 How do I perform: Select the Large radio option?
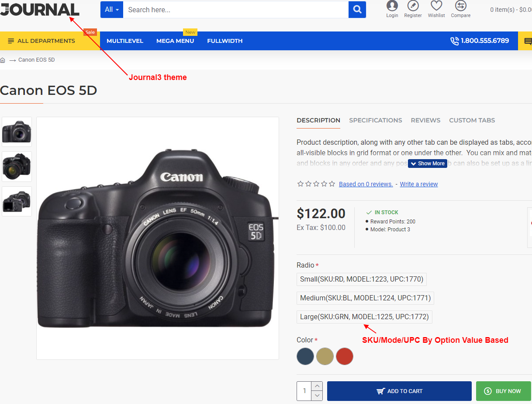pos(364,317)
